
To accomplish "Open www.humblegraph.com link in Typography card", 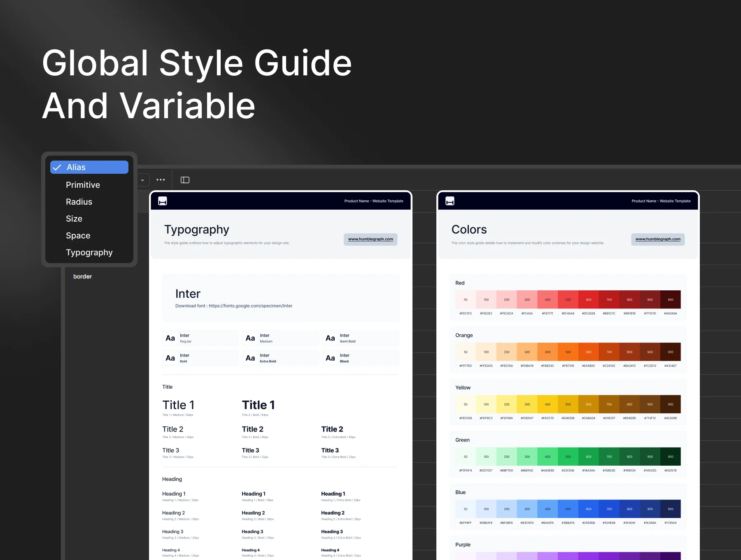I will pos(370,239).
